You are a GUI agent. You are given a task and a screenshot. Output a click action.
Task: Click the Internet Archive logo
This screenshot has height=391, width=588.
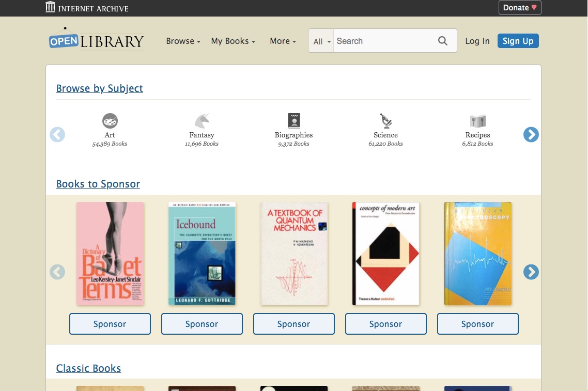pyautogui.click(x=86, y=7)
